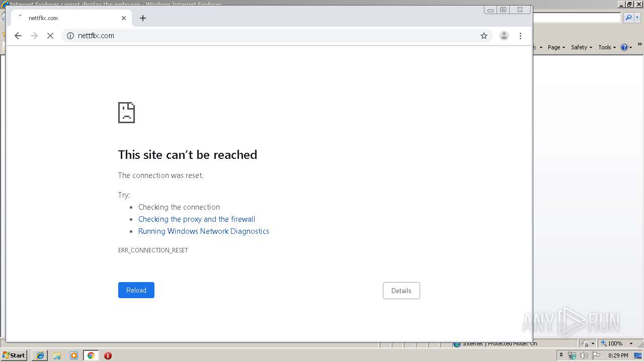Maximize the Chrome window
This screenshot has height=362, width=644.
(503, 10)
